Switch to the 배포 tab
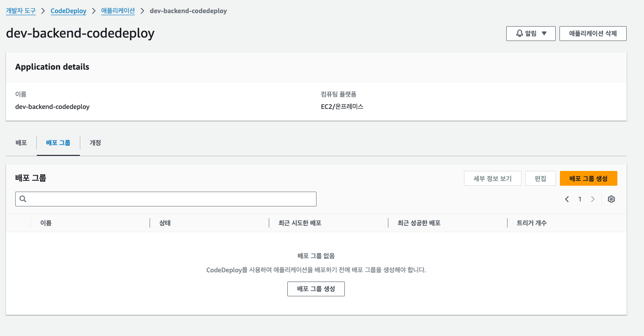Screen dimensions: 644x336 (x=21, y=143)
